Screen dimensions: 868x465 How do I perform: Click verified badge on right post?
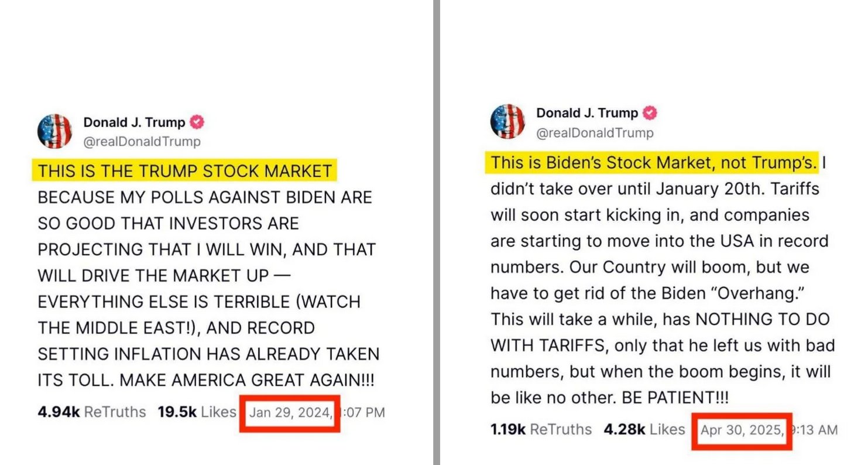pyautogui.click(x=650, y=112)
